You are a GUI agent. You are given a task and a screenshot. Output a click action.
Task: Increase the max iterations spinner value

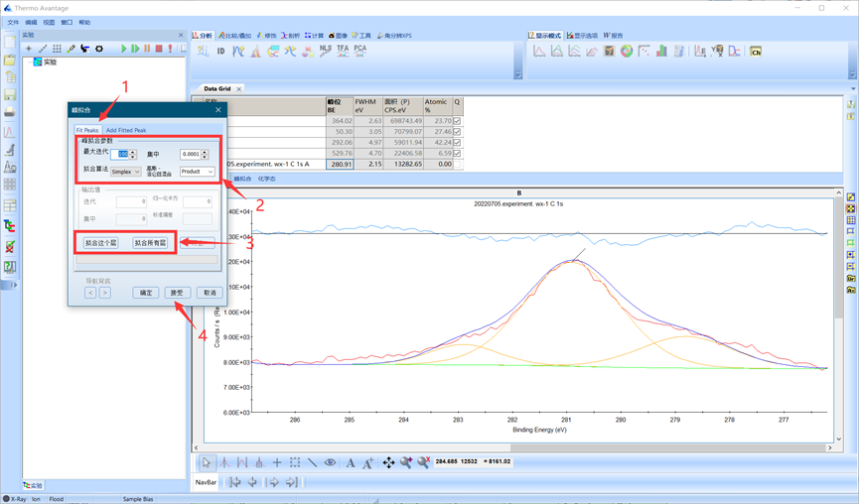pos(133,152)
